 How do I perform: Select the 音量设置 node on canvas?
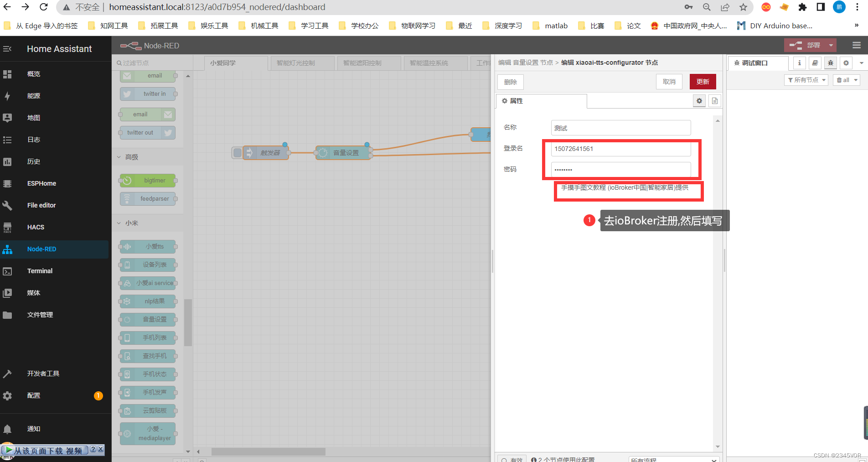tap(343, 153)
